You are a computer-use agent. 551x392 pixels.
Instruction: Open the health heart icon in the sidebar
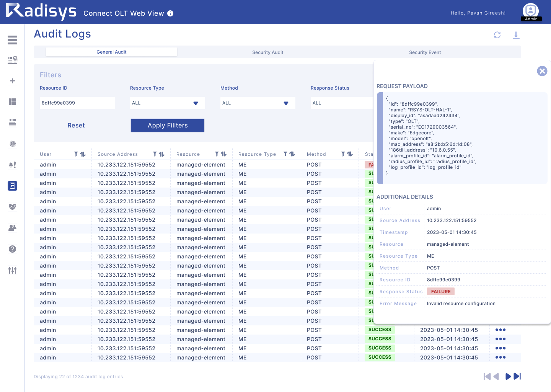[12, 207]
